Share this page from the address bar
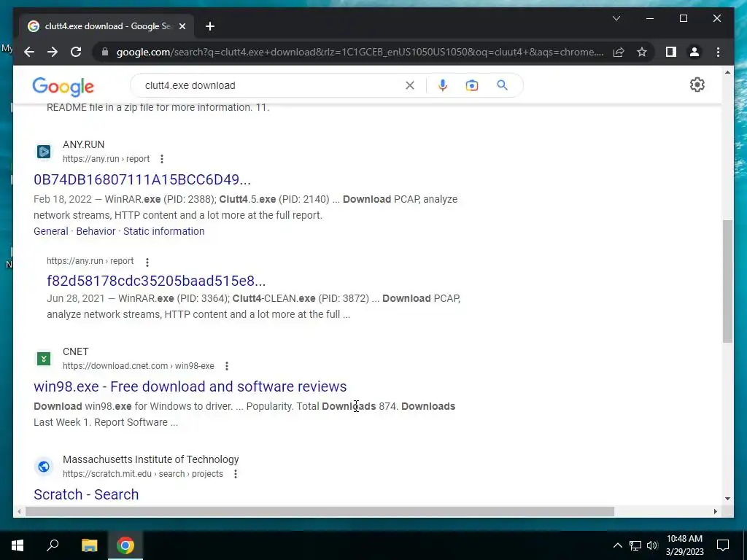Screen dimensions: 747x560 coord(619,52)
